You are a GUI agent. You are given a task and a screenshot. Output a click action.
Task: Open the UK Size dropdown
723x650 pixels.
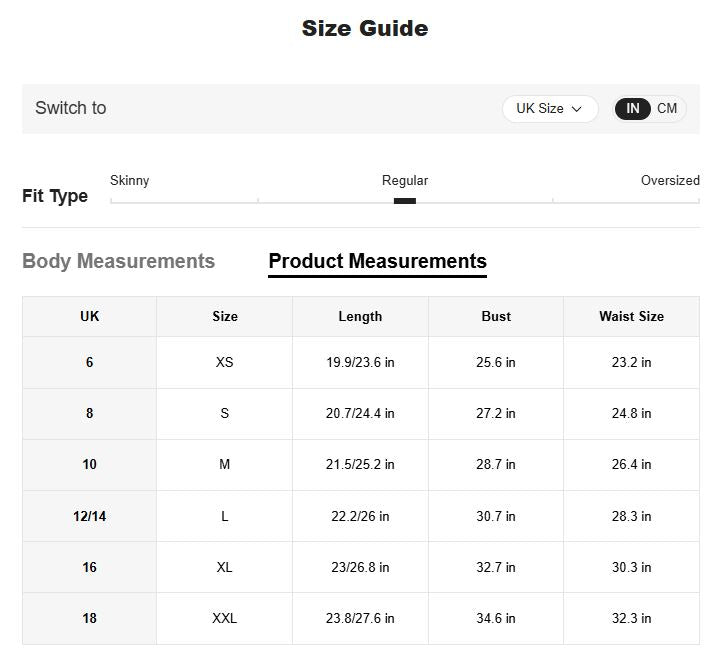pyautogui.click(x=549, y=108)
